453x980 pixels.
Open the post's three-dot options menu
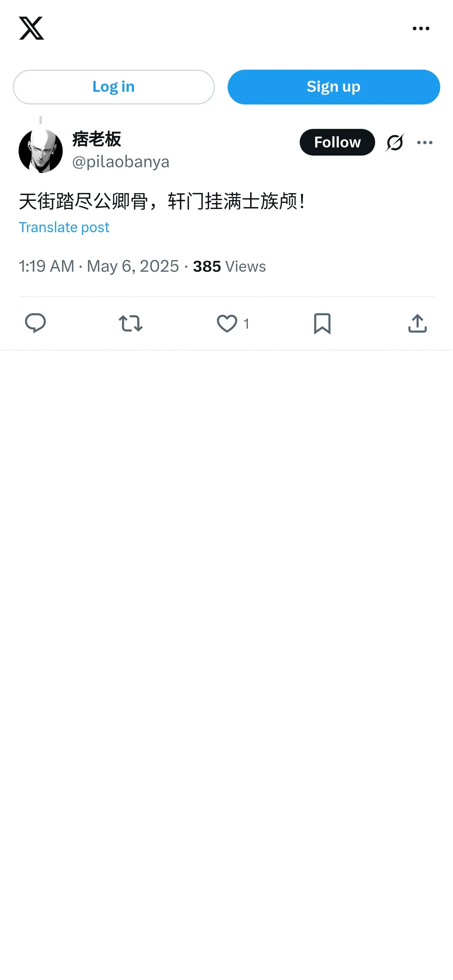[425, 142]
